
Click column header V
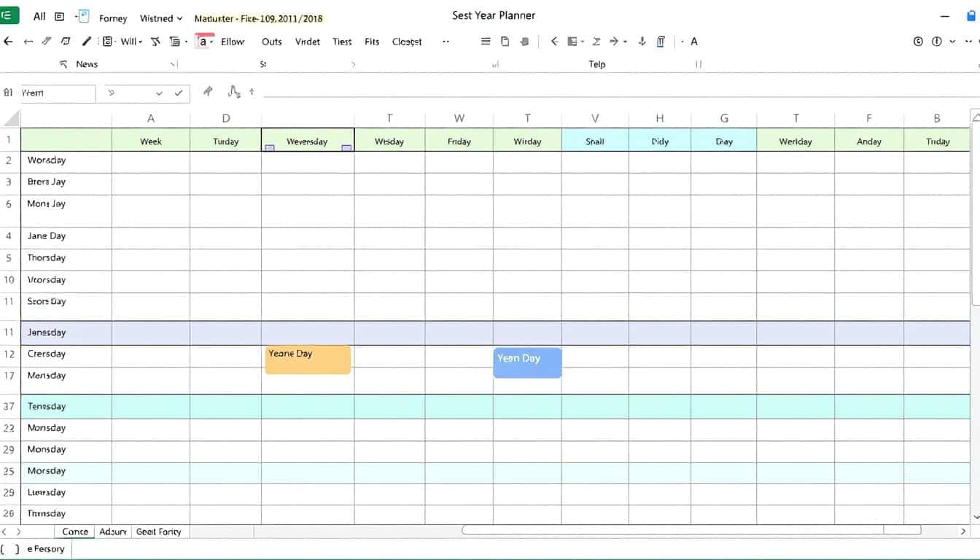pyautogui.click(x=595, y=118)
